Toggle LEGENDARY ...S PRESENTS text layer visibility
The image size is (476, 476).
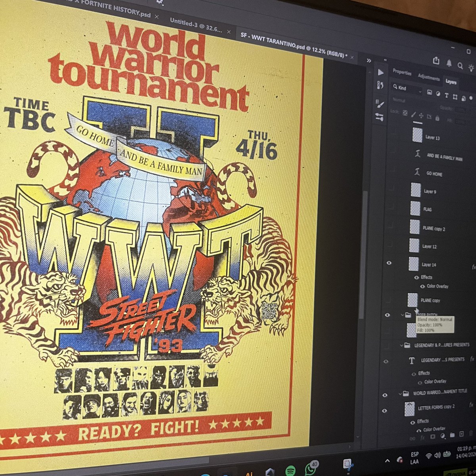(x=386, y=361)
